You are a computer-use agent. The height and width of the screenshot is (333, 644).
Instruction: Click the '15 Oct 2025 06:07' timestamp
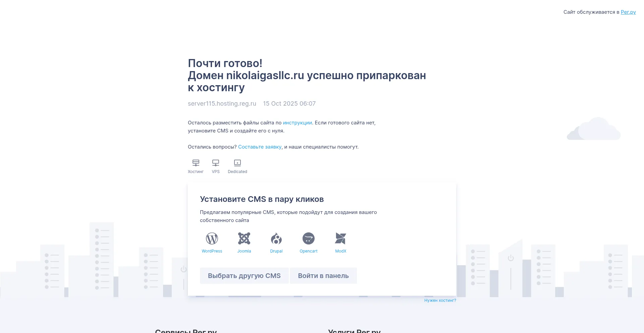click(289, 104)
